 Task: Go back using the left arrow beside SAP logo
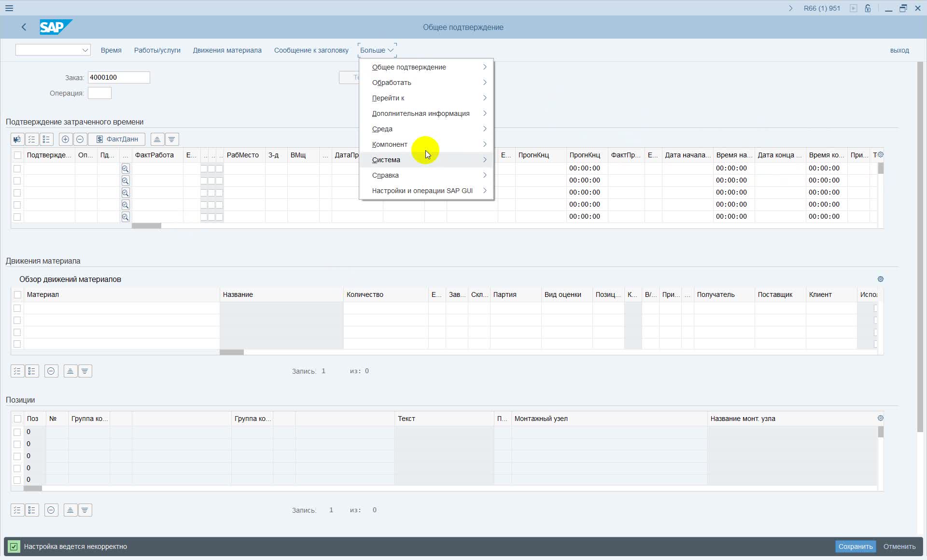[x=24, y=27]
